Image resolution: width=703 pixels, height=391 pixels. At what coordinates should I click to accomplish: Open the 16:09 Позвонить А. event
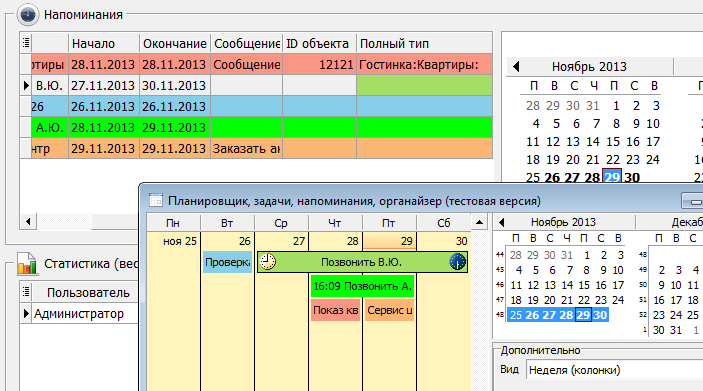coord(362,286)
